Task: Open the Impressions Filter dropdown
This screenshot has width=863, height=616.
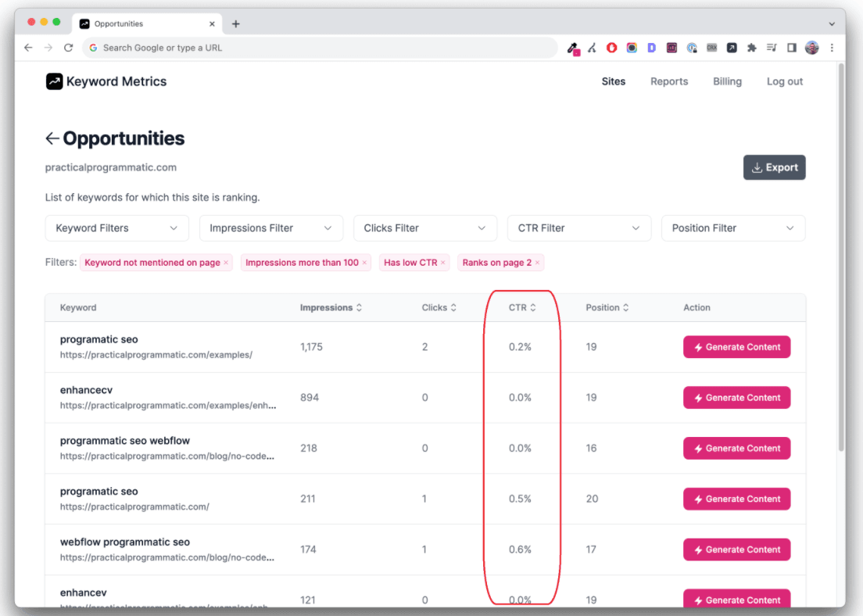Action: (270, 228)
